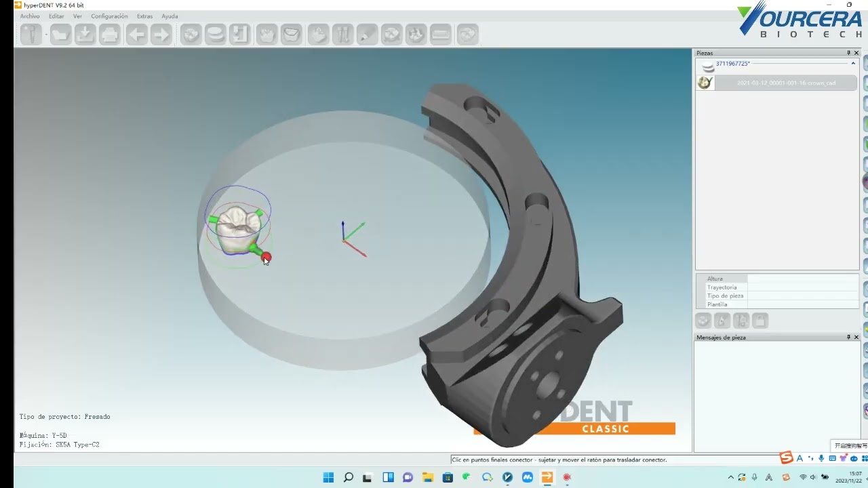Click the crown top view toolbar icon
The image size is (868, 488).
[267, 34]
